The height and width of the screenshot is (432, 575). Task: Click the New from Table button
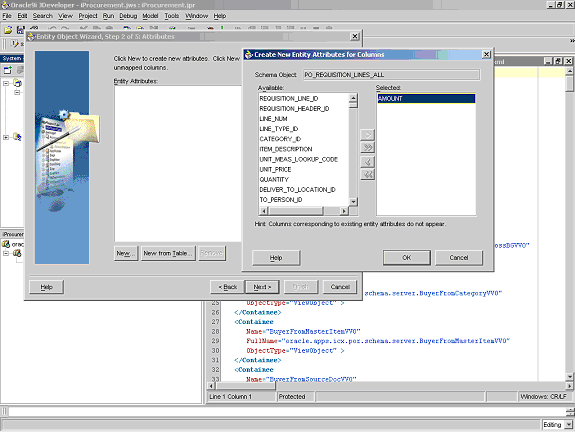tap(168, 253)
